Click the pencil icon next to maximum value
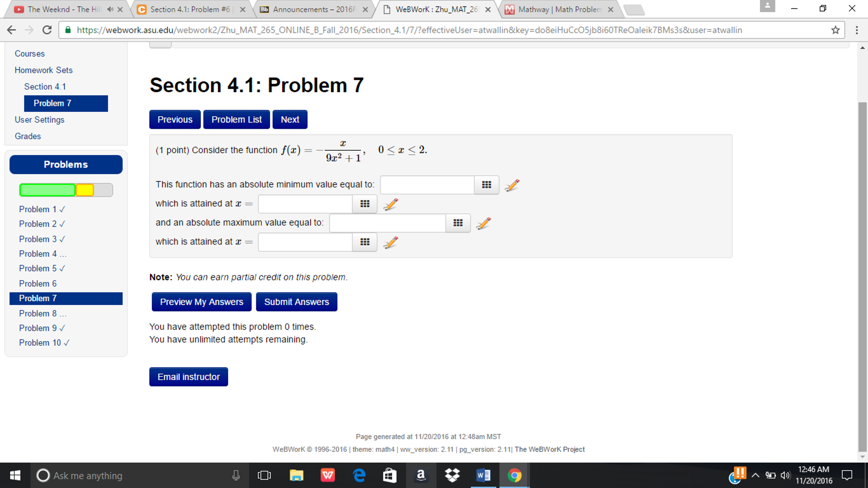This screenshot has height=488, width=868. (484, 223)
